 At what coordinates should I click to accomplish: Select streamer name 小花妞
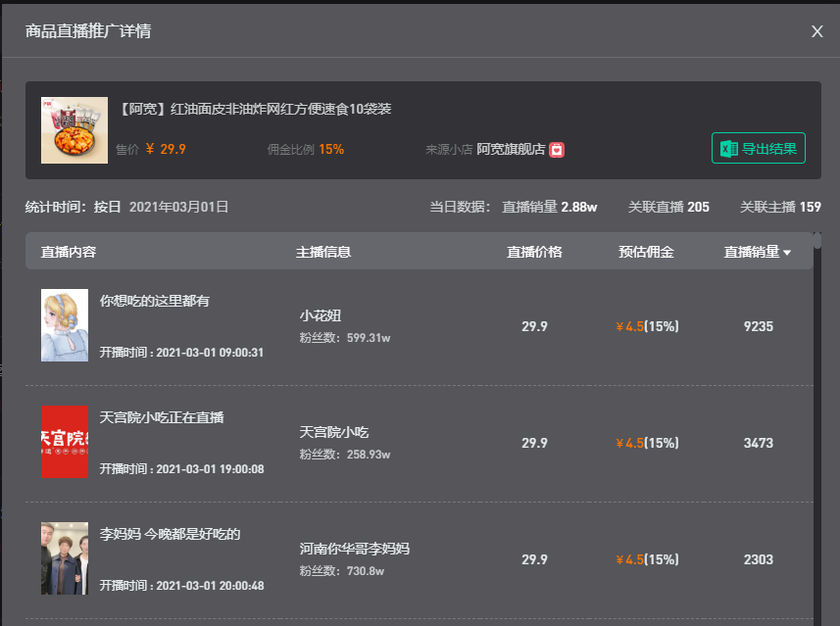321,315
